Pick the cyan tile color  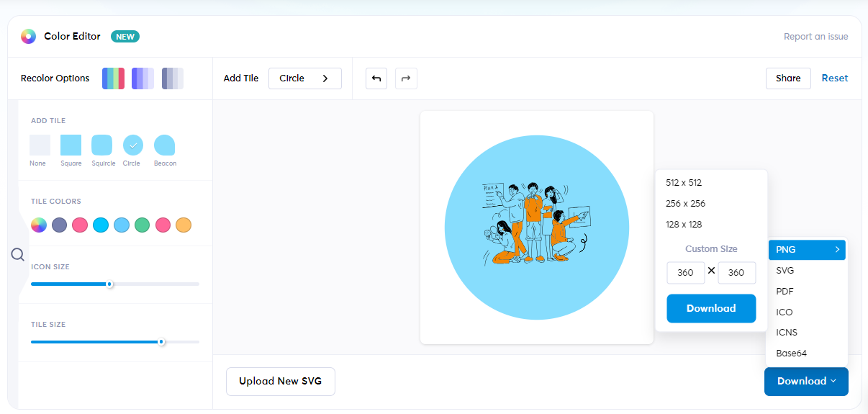[101, 225]
